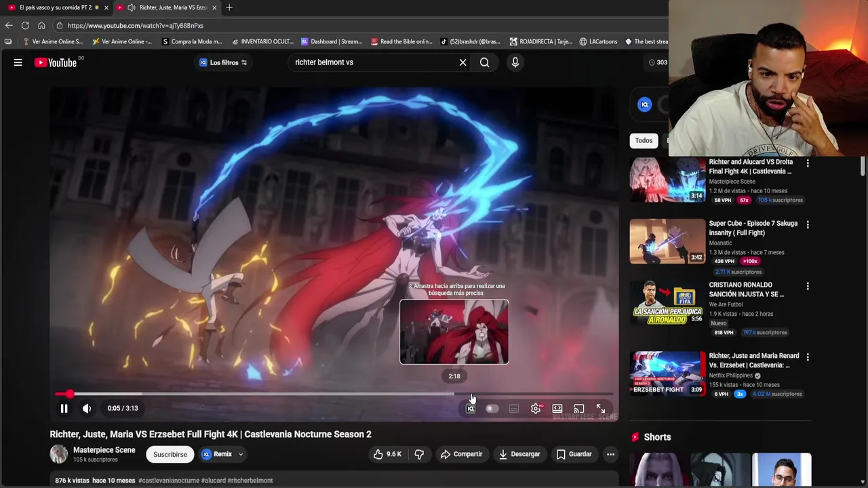Viewport: 868px width, 488px height.
Task: Open the Ver Anime Online S... bookmark
Action: click(53, 41)
